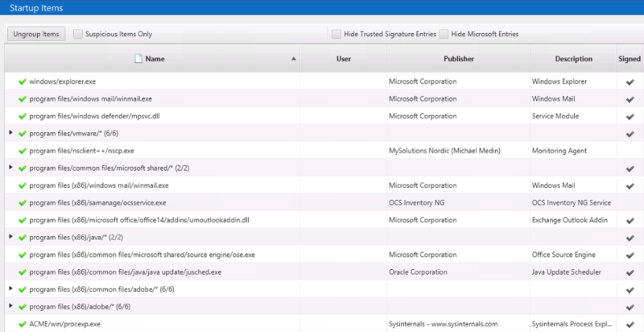
Task: Toggle Hide Trusted Signature Entries checkbox
Action: click(335, 34)
